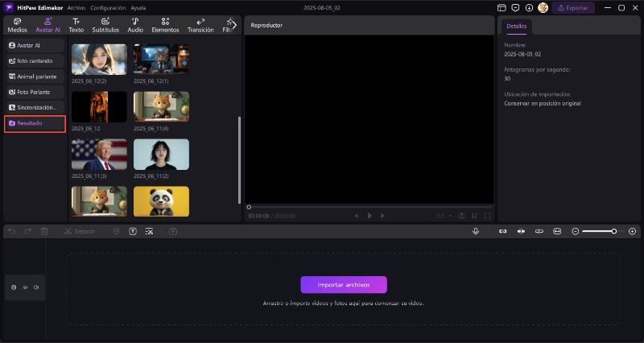Take a snapshot with the camera icon
The height and width of the screenshot is (343, 644).
pyautogui.click(x=461, y=216)
